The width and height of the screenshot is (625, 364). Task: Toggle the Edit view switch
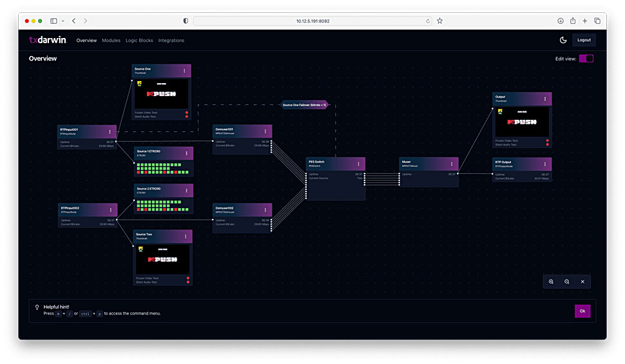pyautogui.click(x=586, y=59)
